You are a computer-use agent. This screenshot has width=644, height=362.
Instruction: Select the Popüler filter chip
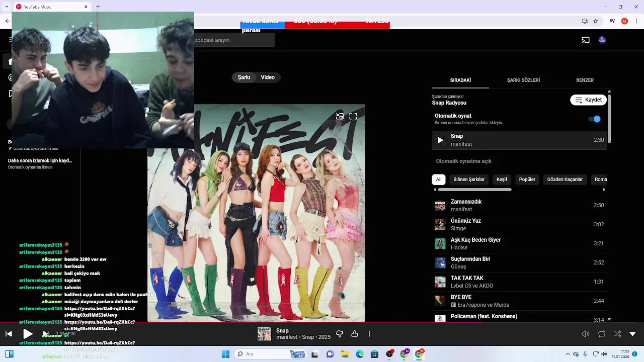click(527, 179)
